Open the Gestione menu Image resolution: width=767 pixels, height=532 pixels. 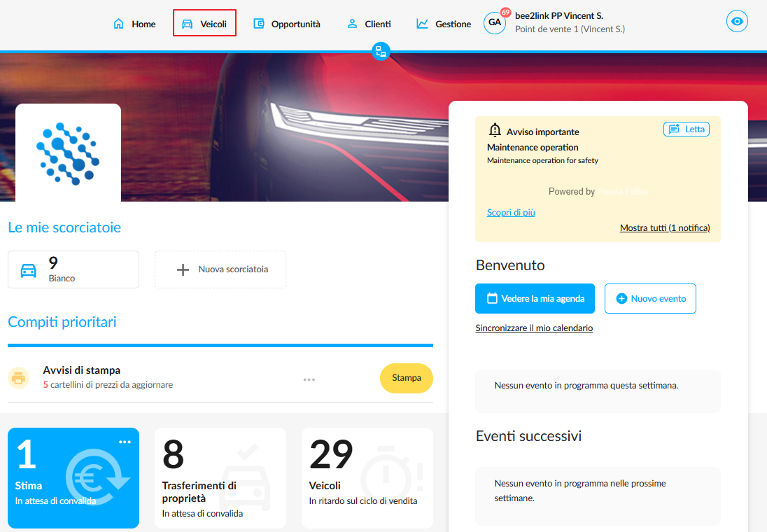click(x=443, y=24)
